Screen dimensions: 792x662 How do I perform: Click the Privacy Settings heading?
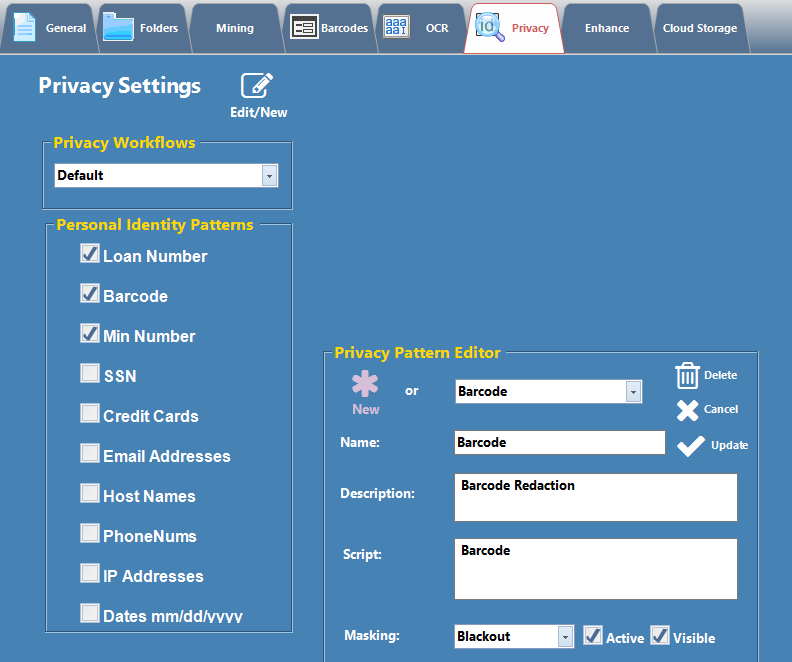(120, 86)
